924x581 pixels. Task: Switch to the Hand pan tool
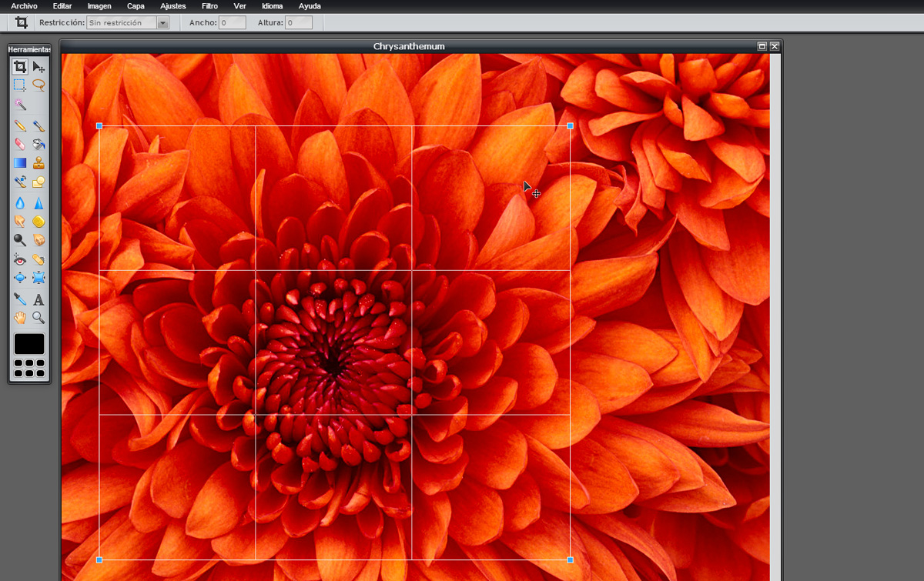point(20,318)
